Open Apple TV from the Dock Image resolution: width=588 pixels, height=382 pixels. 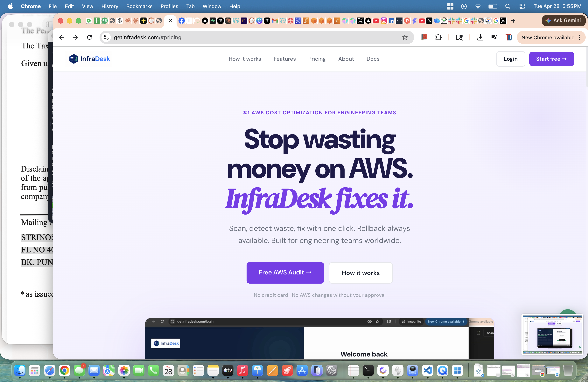228,370
